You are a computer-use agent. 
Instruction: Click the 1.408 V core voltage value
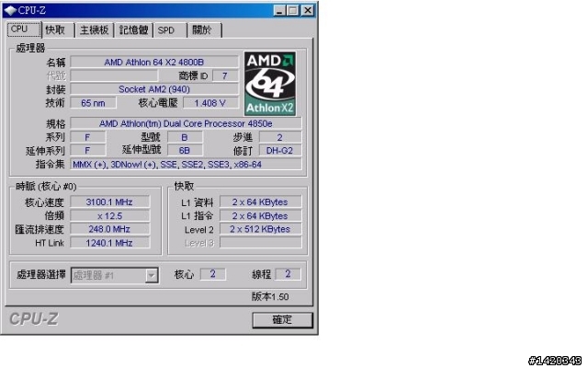click(x=210, y=103)
